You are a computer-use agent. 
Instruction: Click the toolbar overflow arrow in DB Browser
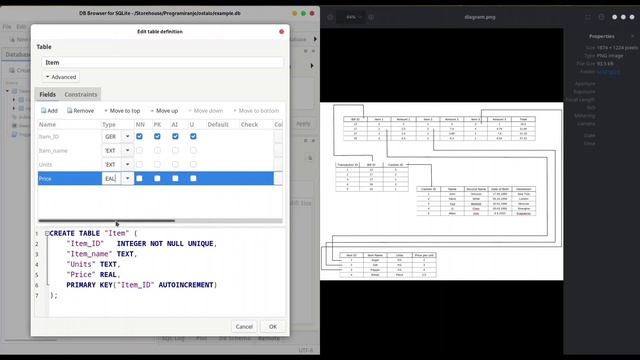coord(315,39)
